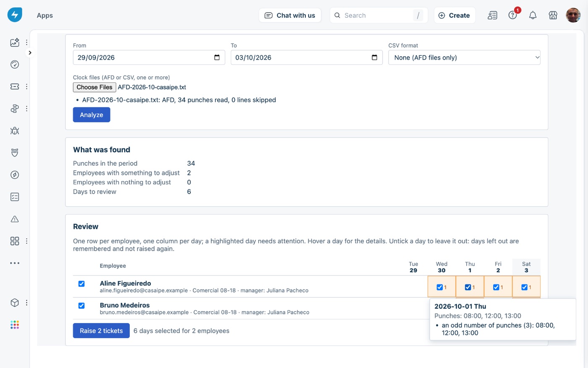The height and width of the screenshot is (368, 588).
Task: Open kebab menu next to Tickets icon
Action: click(x=26, y=87)
